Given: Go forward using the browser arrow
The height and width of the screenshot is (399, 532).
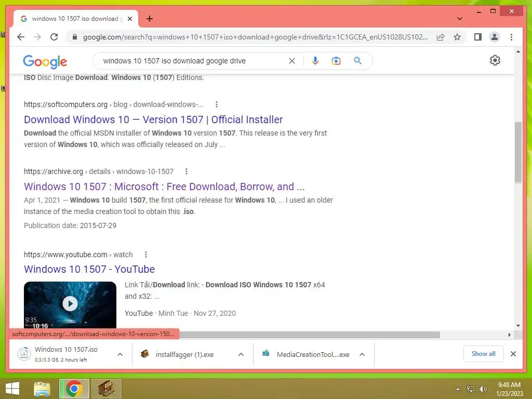Looking at the screenshot, I should click(x=37, y=37).
